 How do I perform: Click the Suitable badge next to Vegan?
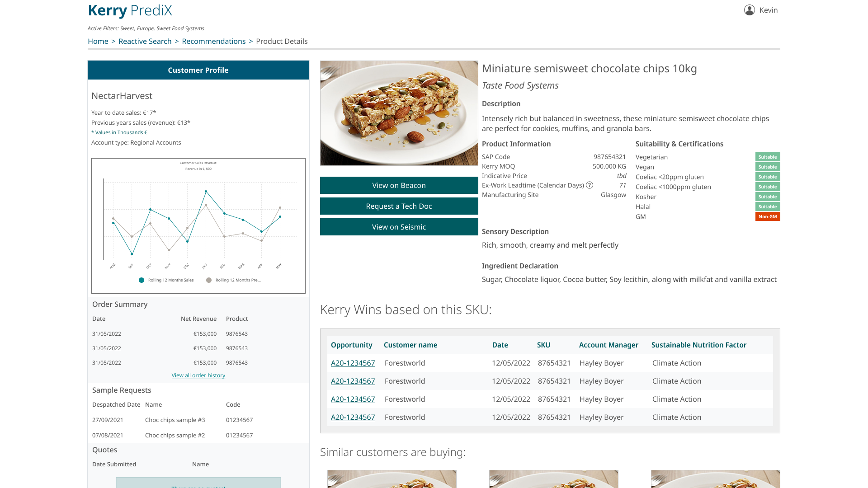click(x=767, y=167)
